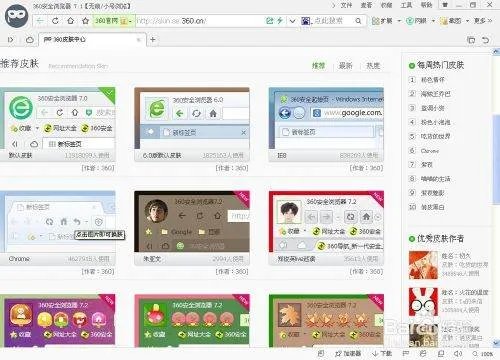
Task: Select the maple leaf skin thumbnail
Action: pyautogui.click(x=326, y=320)
